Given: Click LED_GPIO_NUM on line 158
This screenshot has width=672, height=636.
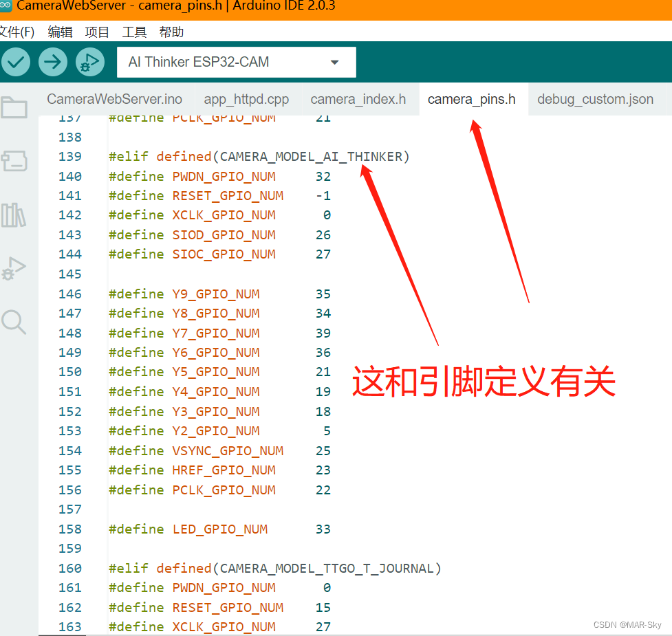Looking at the screenshot, I should pos(220,529).
